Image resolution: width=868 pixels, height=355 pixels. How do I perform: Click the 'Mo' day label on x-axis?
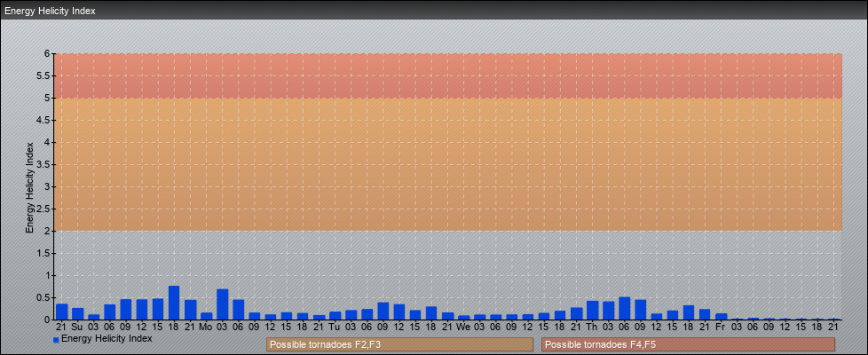click(x=206, y=327)
